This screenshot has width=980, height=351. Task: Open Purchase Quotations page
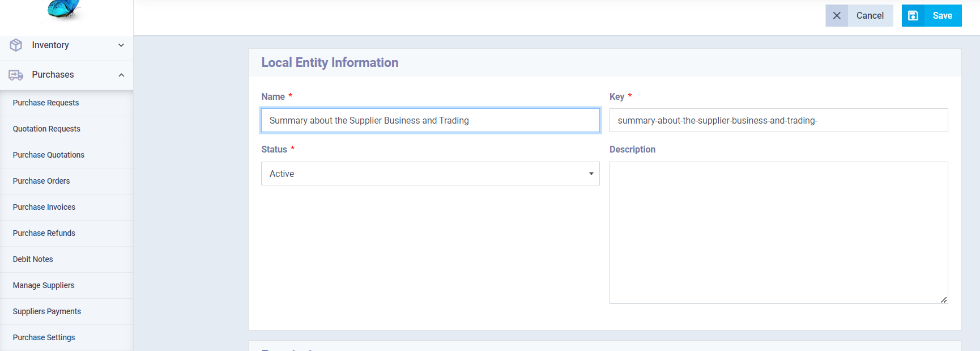point(49,155)
